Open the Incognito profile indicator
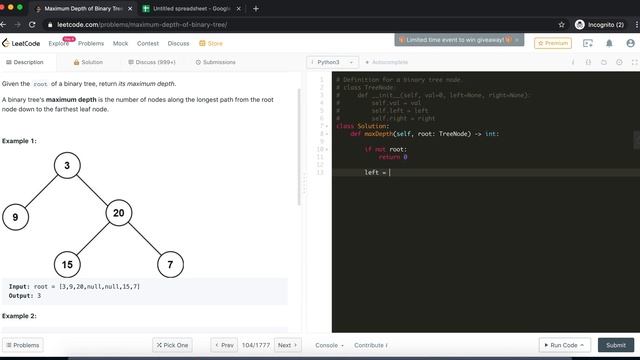The width and height of the screenshot is (640, 360). tap(599, 24)
